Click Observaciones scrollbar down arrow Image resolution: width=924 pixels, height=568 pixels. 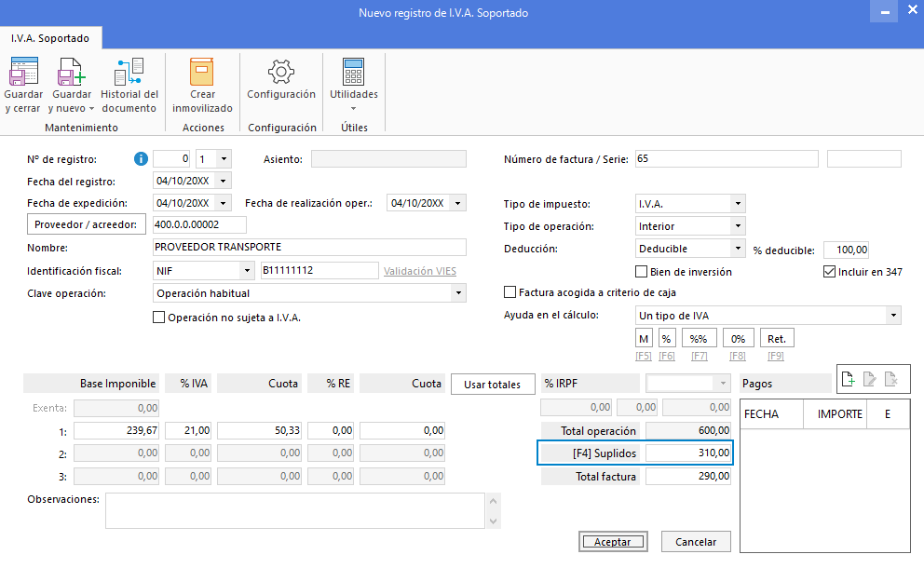click(x=494, y=521)
